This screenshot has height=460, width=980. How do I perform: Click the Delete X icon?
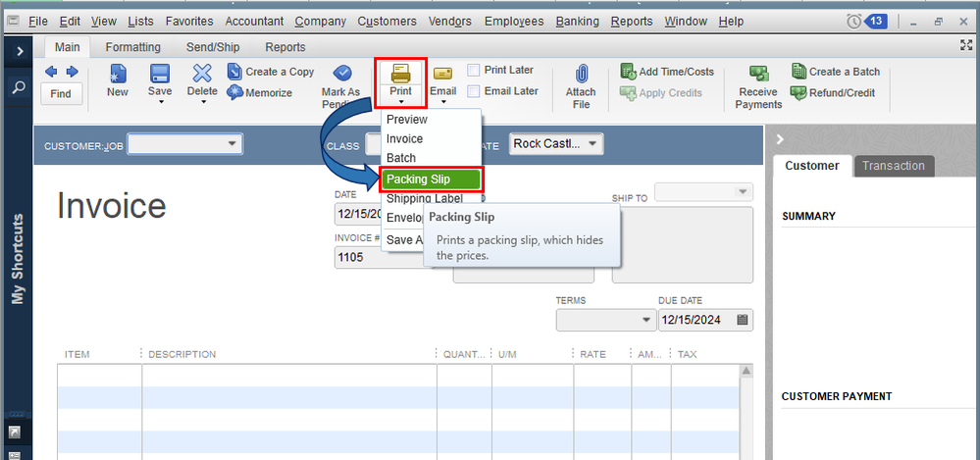click(202, 74)
